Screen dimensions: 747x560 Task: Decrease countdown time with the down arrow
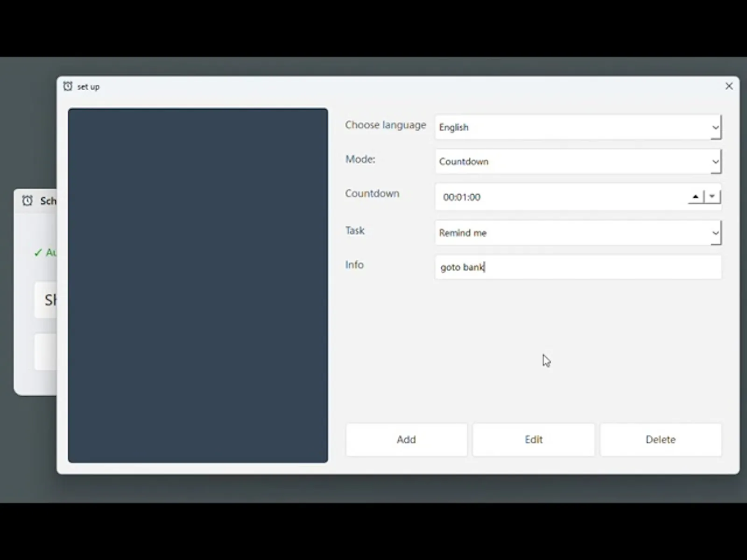pos(712,196)
